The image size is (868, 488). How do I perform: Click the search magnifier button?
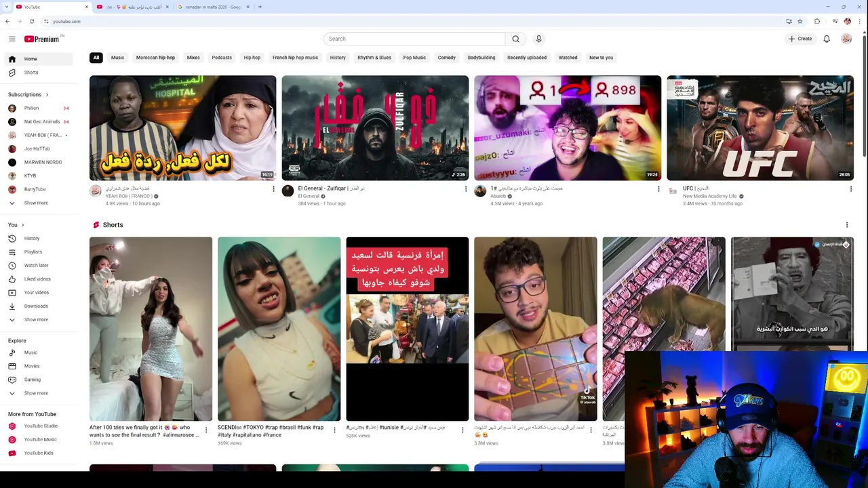(515, 39)
